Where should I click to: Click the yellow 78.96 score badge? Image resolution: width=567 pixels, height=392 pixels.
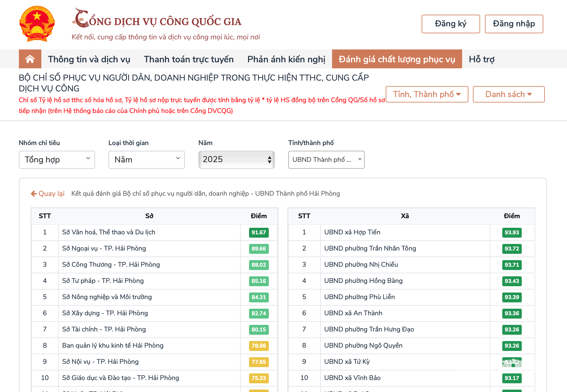(259, 346)
